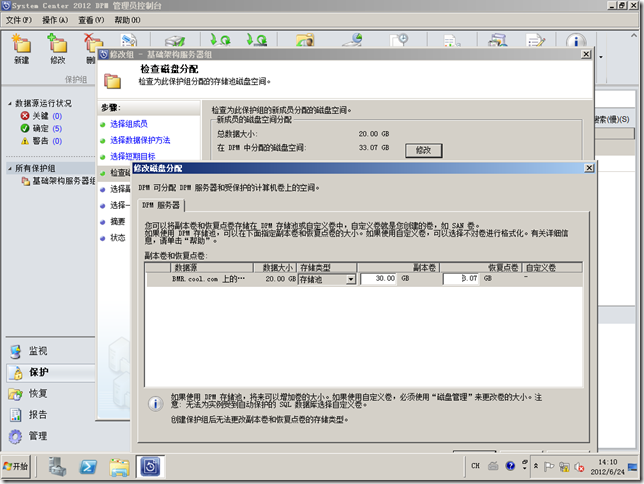Viewport: 644px width, 484px height.
Task: Open the 文件 menu
Action: pos(18,20)
